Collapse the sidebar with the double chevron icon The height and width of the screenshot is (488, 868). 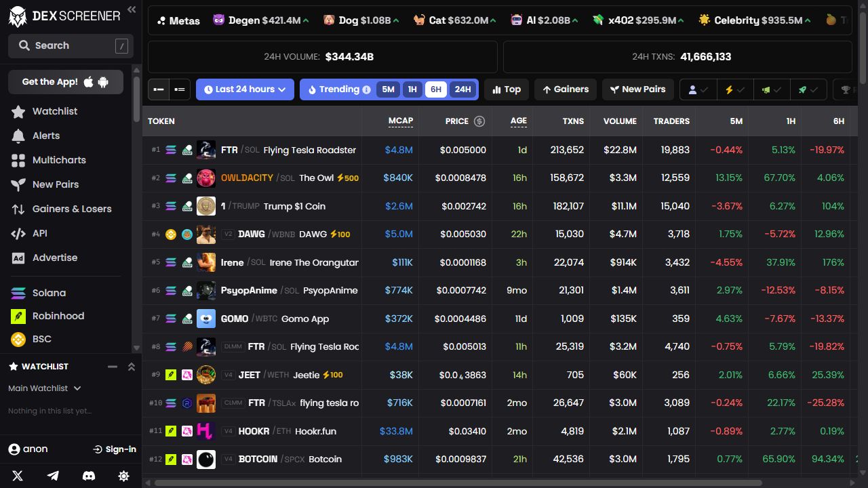(132, 9)
